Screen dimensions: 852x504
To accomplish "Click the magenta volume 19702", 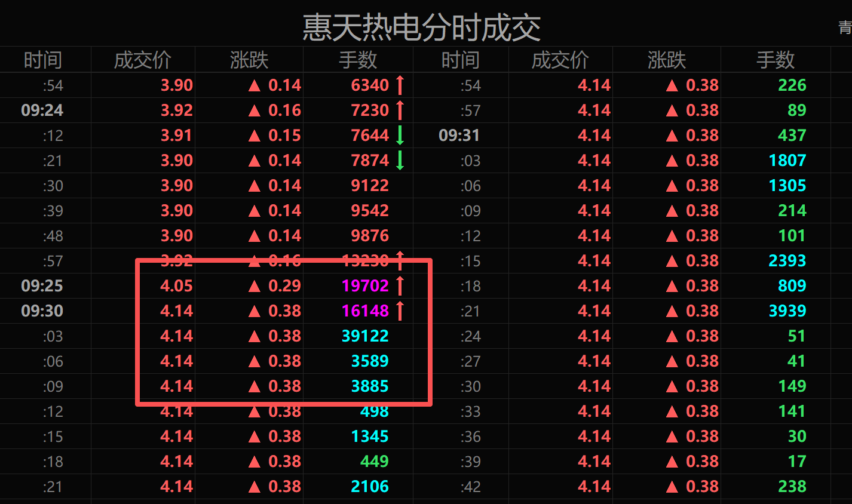I will pyautogui.click(x=365, y=286).
